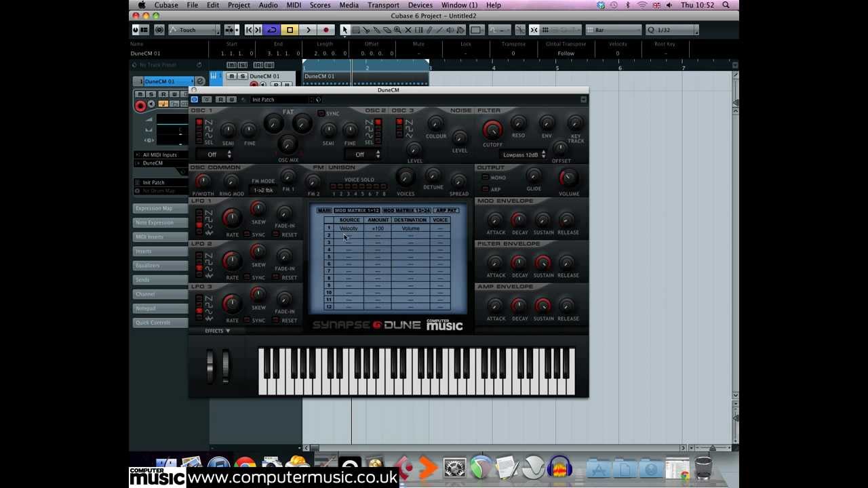Open the Inserts section in the inspector

click(161, 251)
